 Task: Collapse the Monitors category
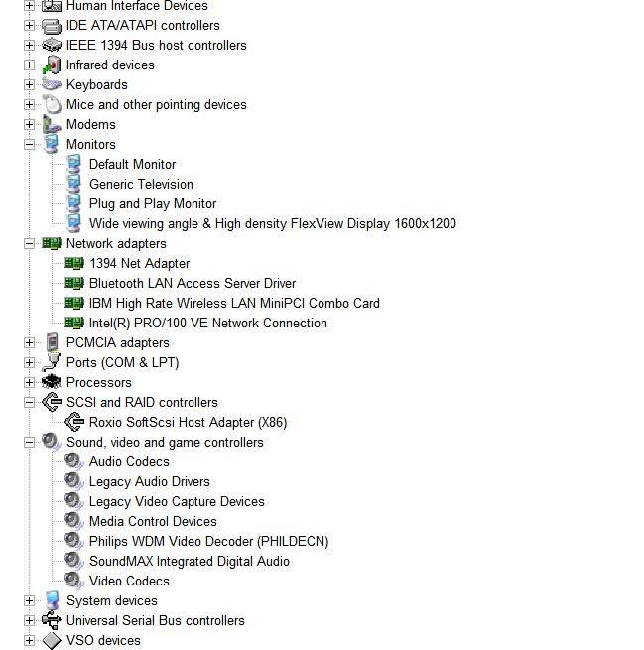pos(30,144)
